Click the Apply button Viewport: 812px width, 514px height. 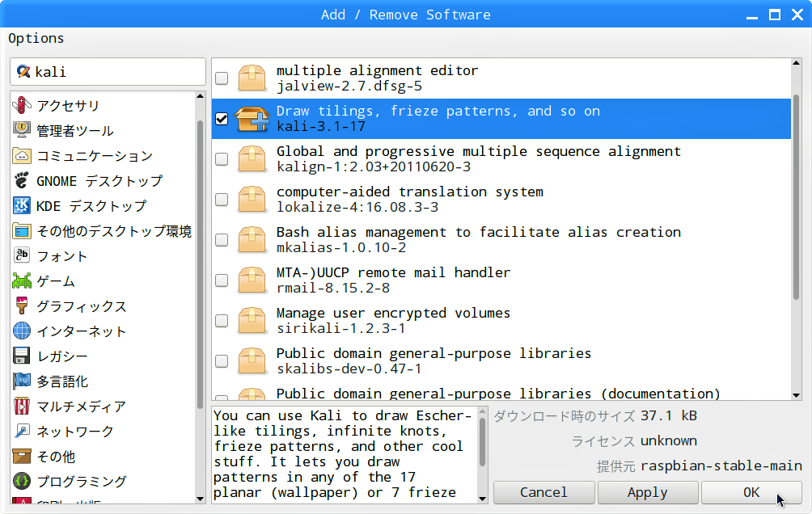647,492
